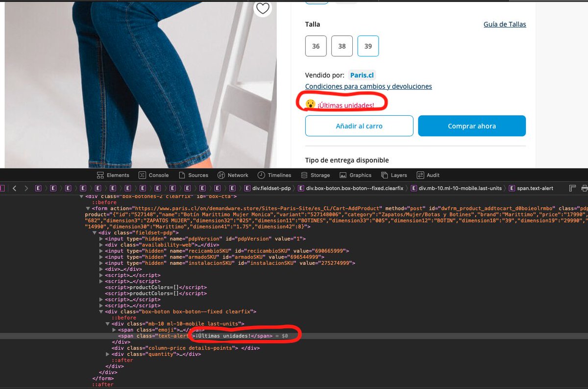Screen dimensions: 588x389
Task: Collapse the box-boton box-boton--fixed clearfix div
Action: click(x=101, y=311)
